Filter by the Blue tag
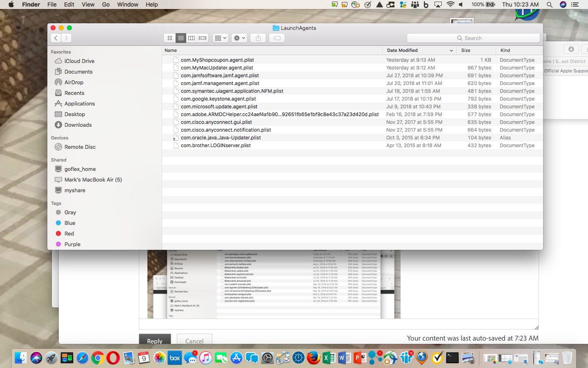Screen dimensions: 588x368 point(70,223)
